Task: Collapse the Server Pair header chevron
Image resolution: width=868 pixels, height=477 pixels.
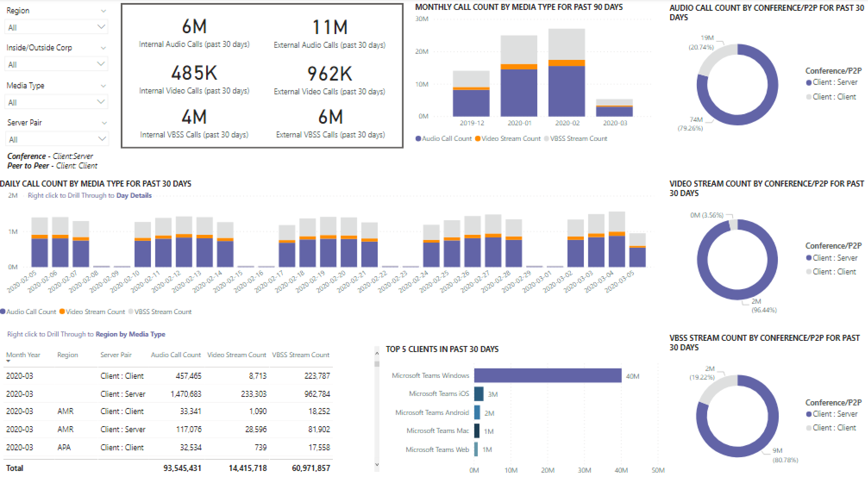Action: pyautogui.click(x=104, y=123)
